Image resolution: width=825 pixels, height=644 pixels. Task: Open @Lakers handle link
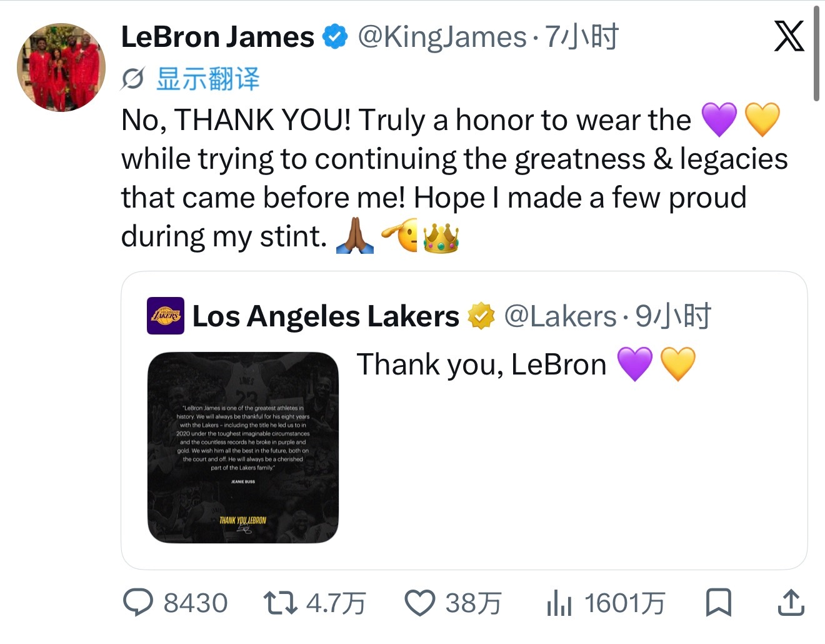click(561, 316)
